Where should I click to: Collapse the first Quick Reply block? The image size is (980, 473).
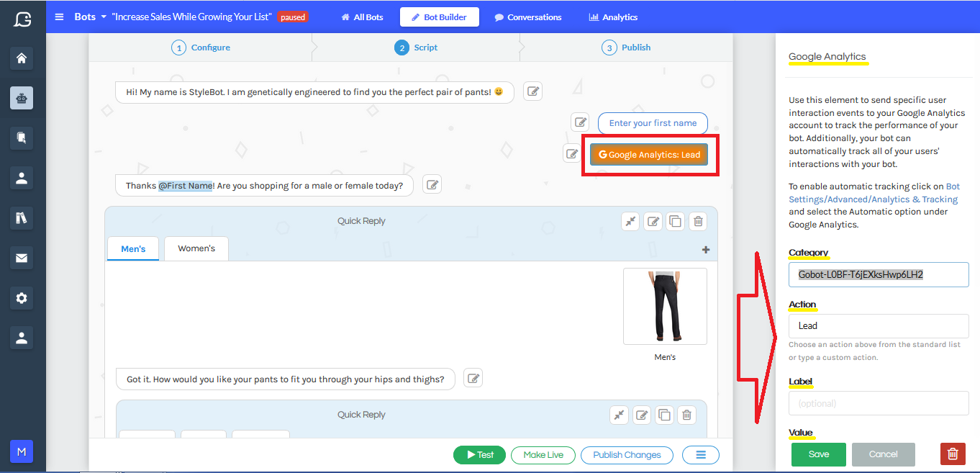630,221
